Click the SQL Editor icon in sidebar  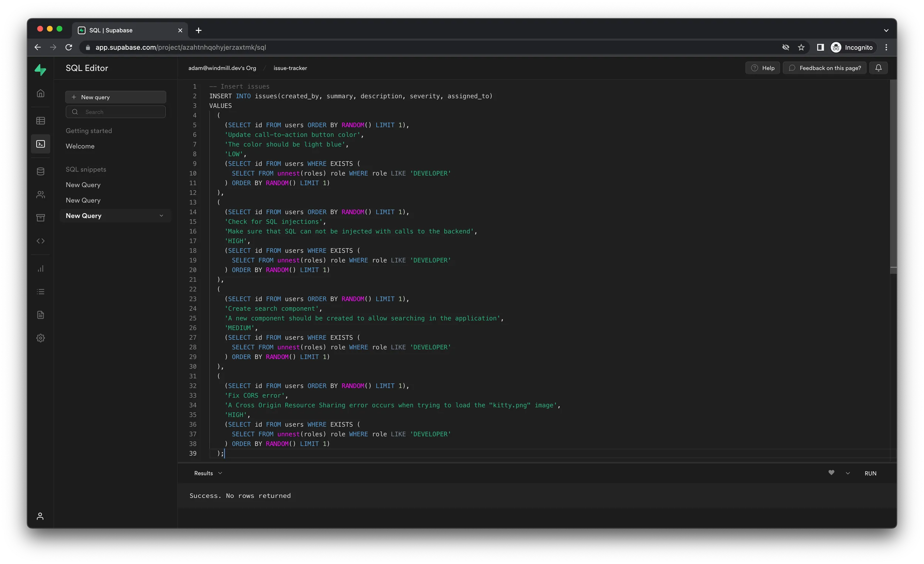[x=40, y=144]
